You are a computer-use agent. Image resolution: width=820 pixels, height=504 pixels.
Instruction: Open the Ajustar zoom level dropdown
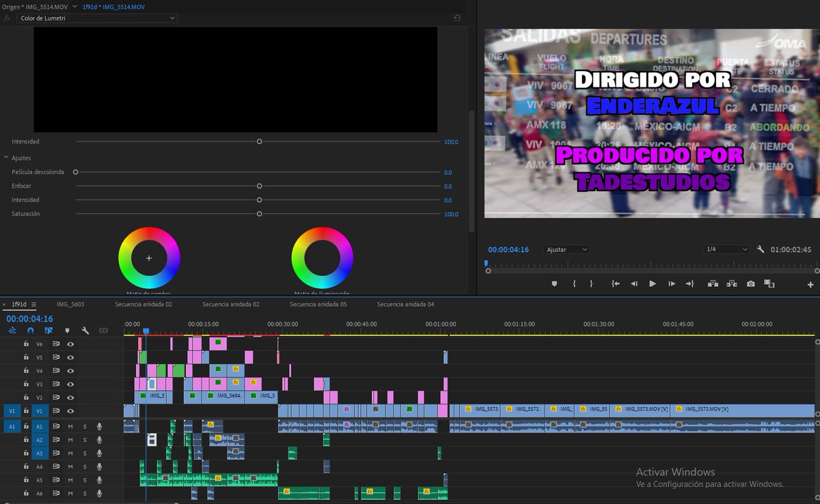click(566, 250)
